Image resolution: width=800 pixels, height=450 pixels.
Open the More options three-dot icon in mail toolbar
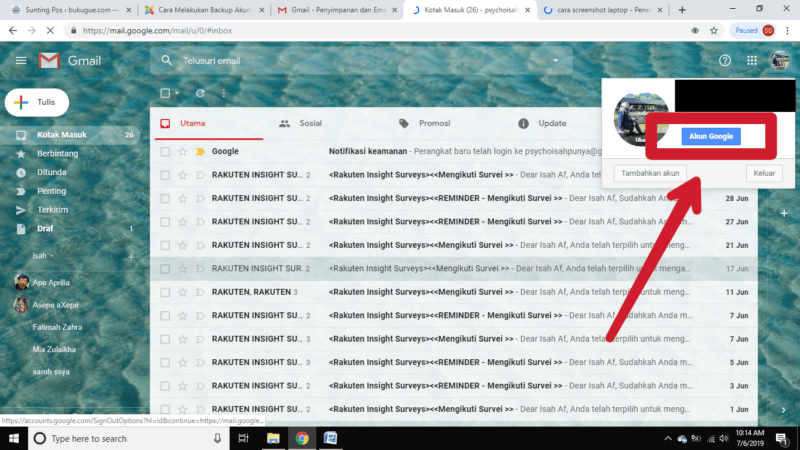[x=223, y=93]
